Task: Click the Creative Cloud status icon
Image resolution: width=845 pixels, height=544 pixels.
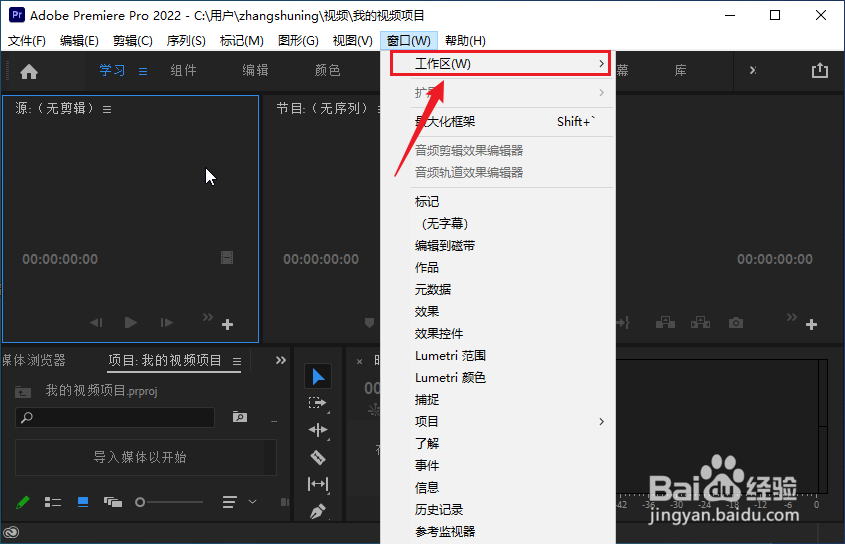Action: coord(11,533)
